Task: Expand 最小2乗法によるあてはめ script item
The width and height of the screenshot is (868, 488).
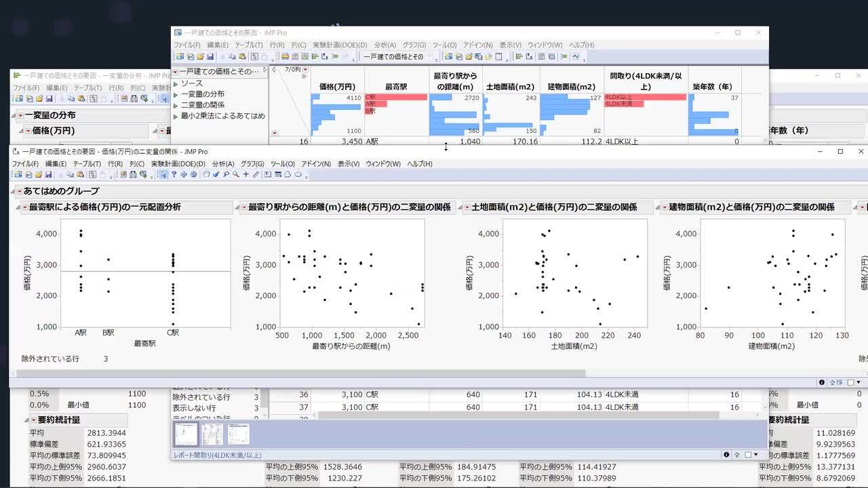Action: [176, 116]
